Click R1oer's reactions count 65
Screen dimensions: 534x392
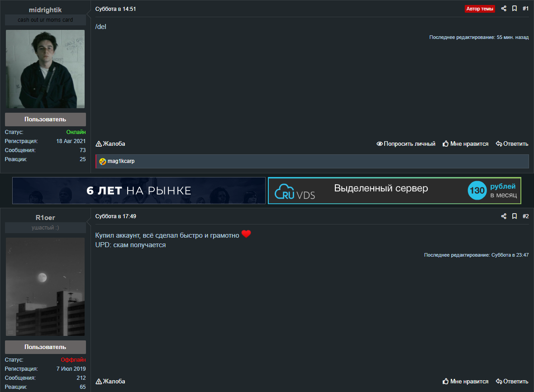tap(83, 387)
